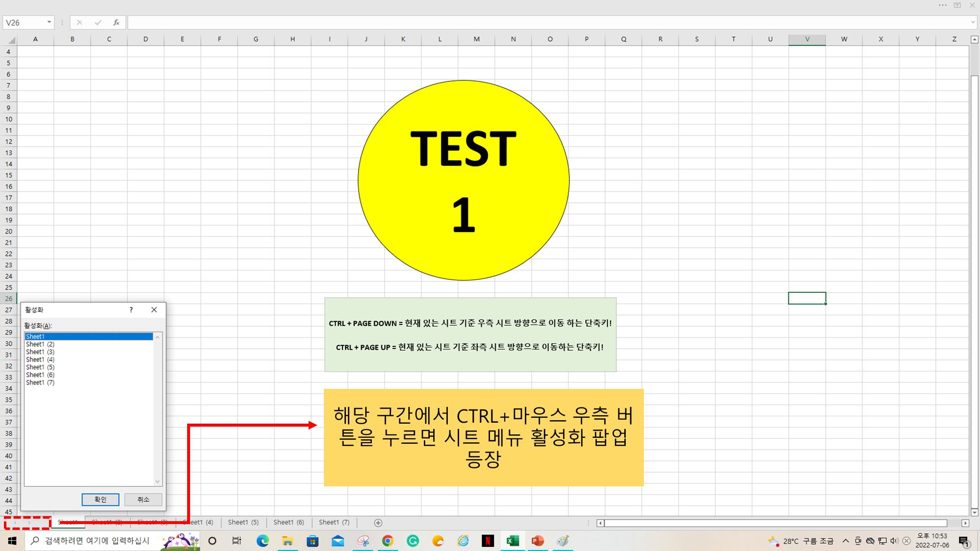Switch to the Sheet1 (5) tab
The width and height of the screenshot is (980, 551).
point(243,523)
